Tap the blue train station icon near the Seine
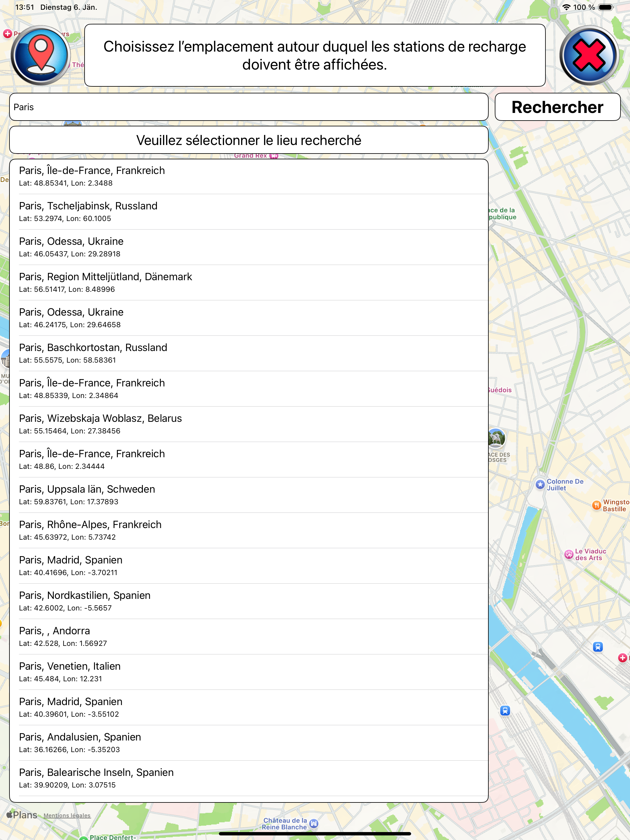The width and height of the screenshot is (630, 840). (505, 711)
